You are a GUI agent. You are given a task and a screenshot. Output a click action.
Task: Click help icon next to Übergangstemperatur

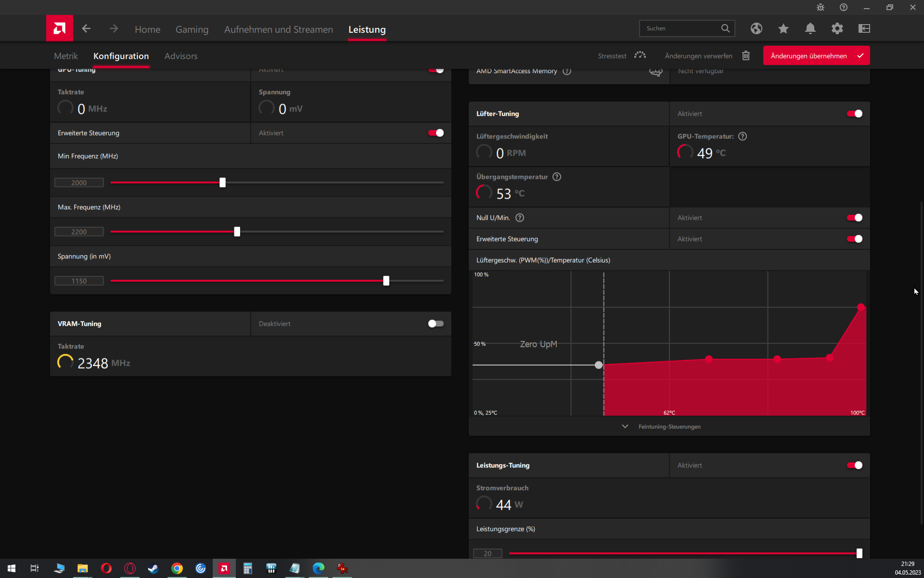pyautogui.click(x=557, y=177)
